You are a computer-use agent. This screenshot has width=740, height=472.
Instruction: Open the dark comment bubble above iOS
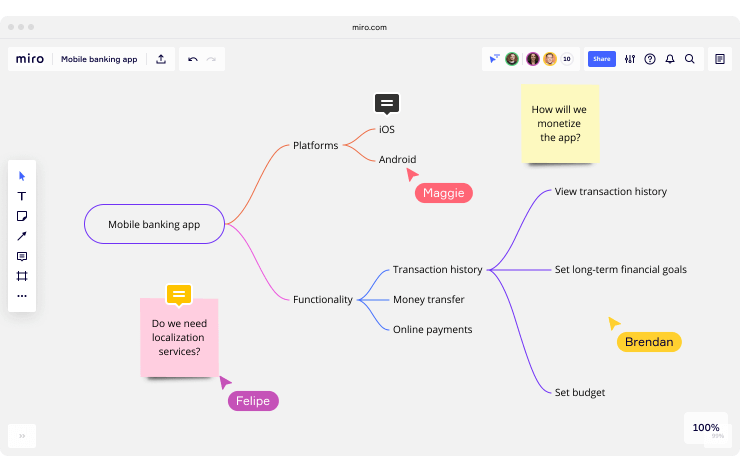(x=387, y=103)
